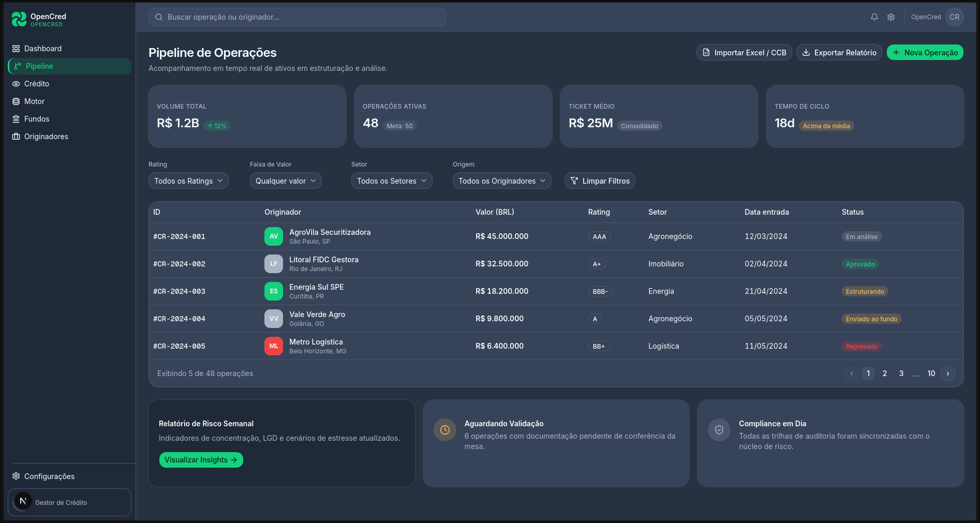The height and width of the screenshot is (523, 980).
Task: Click the shield icon in Compliance card
Action: 719,430
